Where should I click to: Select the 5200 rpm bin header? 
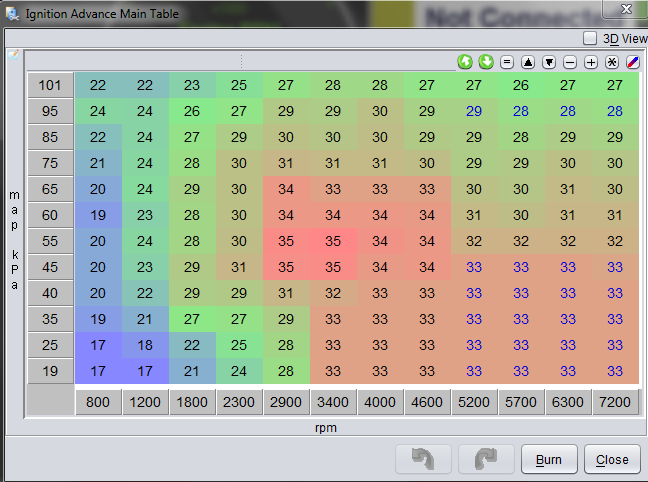474,402
